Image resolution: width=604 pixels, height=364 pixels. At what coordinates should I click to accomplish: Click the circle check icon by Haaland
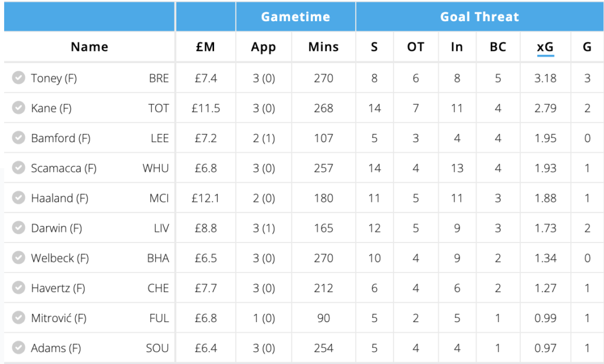[x=19, y=198]
